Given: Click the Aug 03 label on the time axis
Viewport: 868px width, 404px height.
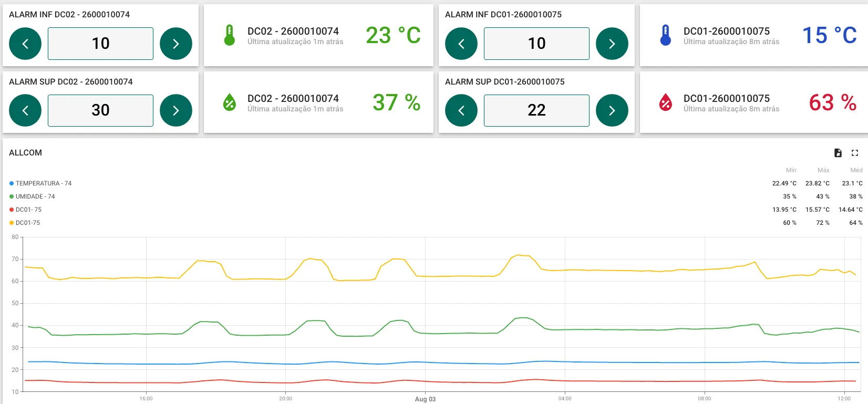Looking at the screenshot, I should 425,399.
